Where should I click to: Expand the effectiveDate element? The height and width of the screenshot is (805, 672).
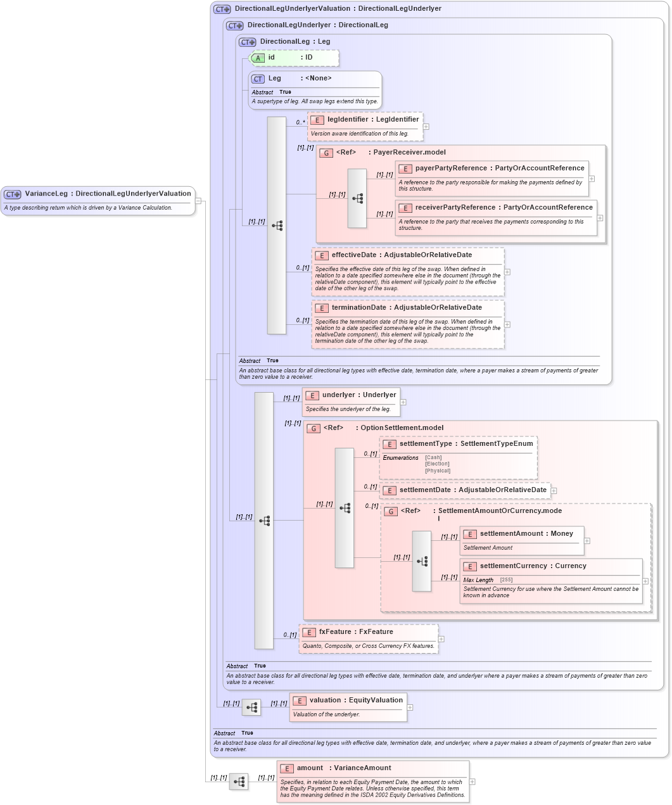coord(507,272)
